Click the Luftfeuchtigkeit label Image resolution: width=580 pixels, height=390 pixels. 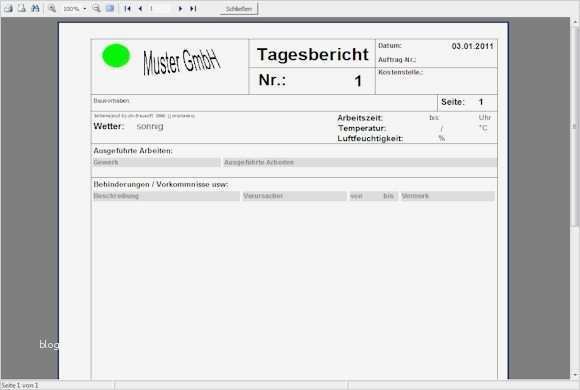370,138
